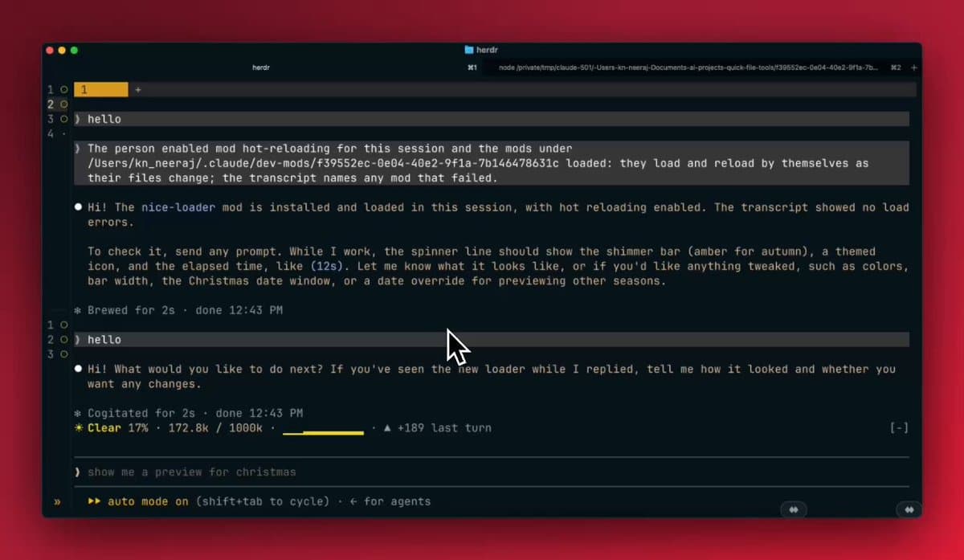Image resolution: width=964 pixels, height=560 pixels.
Task: Collapse the status panel with [-]
Action: pos(900,427)
